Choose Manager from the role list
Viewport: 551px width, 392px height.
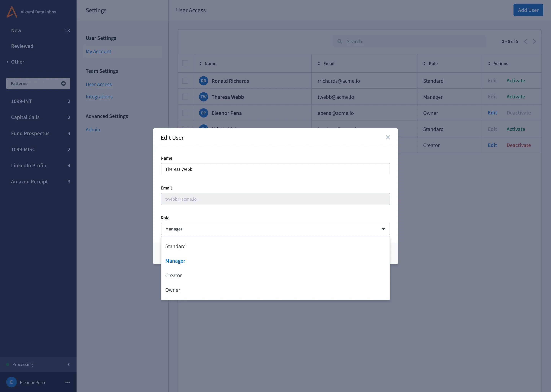point(275,261)
